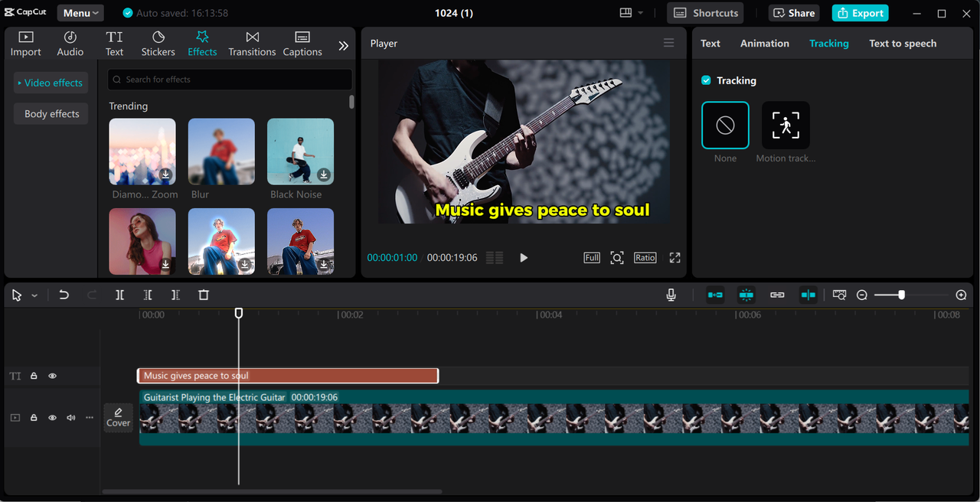Select Video effects category
The image size is (980, 502).
tap(51, 83)
